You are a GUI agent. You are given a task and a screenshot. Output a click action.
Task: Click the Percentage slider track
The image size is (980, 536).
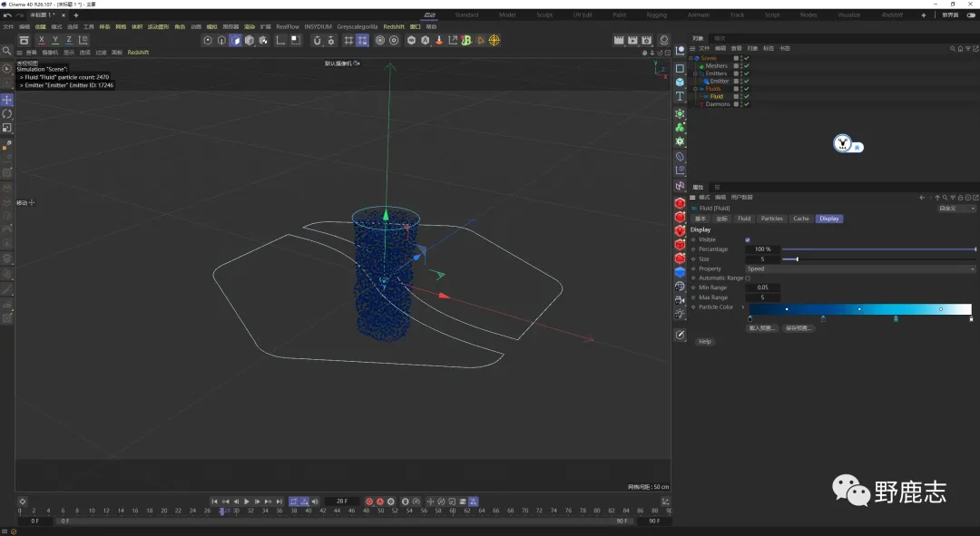pyautogui.click(x=878, y=249)
